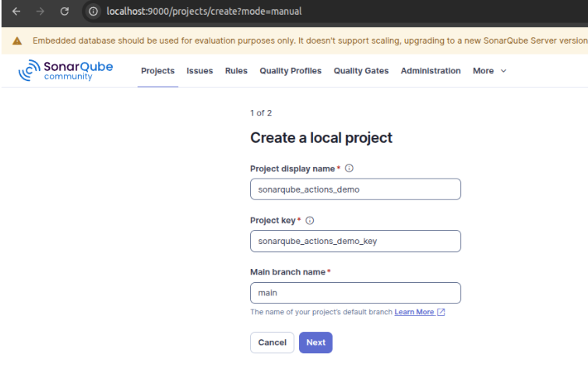The image size is (588, 375).
Task: Open the Rules tab
Action: click(x=236, y=71)
